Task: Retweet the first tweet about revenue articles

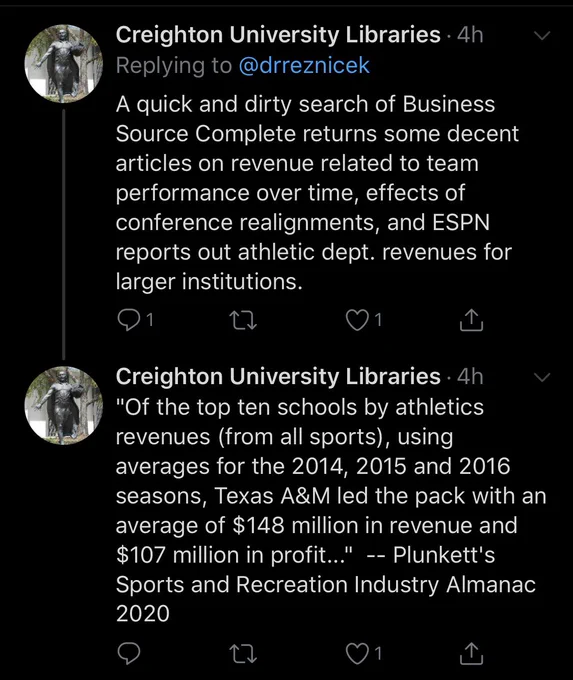Action: coord(243,320)
